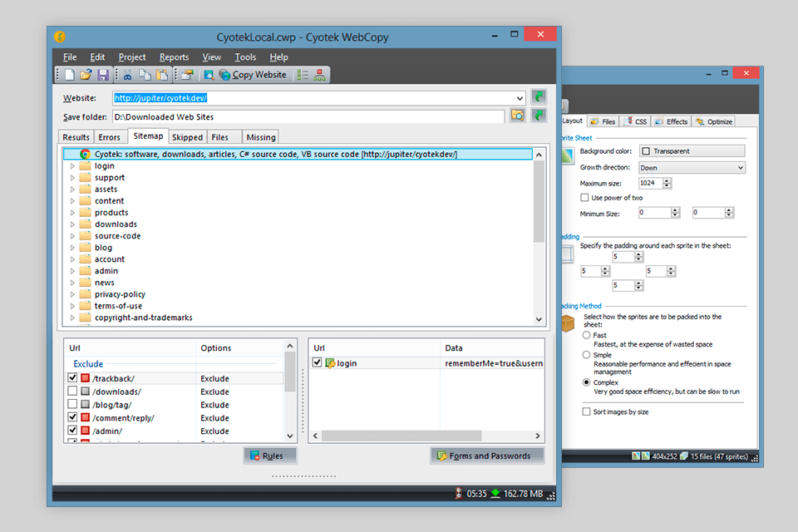798x532 pixels.
Task: Click the Save floppy disk icon
Action: pyautogui.click(x=103, y=75)
